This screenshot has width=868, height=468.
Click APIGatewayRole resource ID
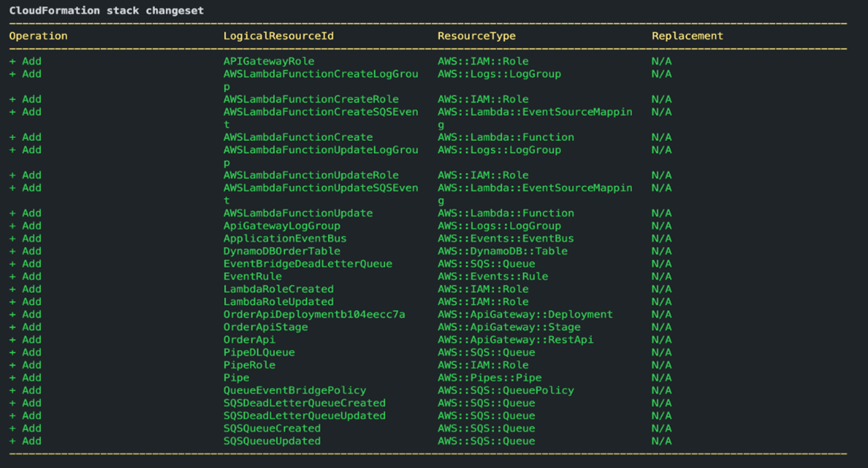click(269, 62)
